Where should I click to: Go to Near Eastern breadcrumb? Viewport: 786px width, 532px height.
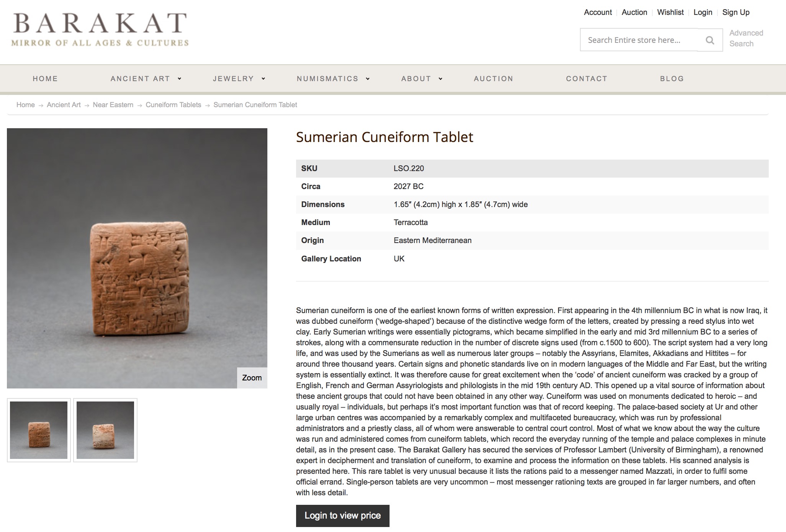[113, 105]
